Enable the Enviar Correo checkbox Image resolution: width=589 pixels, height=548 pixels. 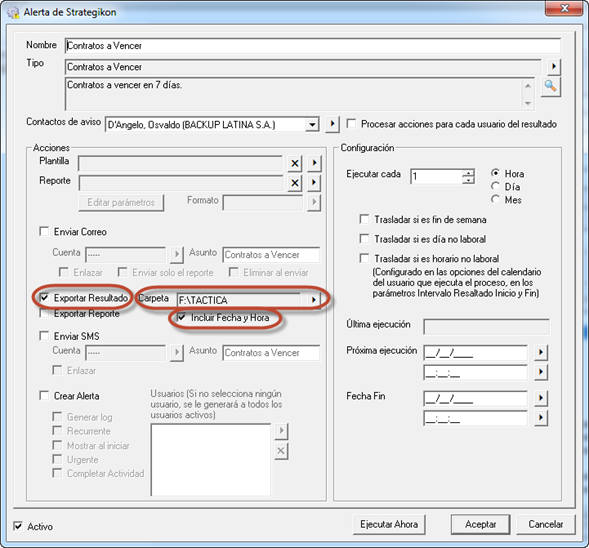pyautogui.click(x=44, y=231)
